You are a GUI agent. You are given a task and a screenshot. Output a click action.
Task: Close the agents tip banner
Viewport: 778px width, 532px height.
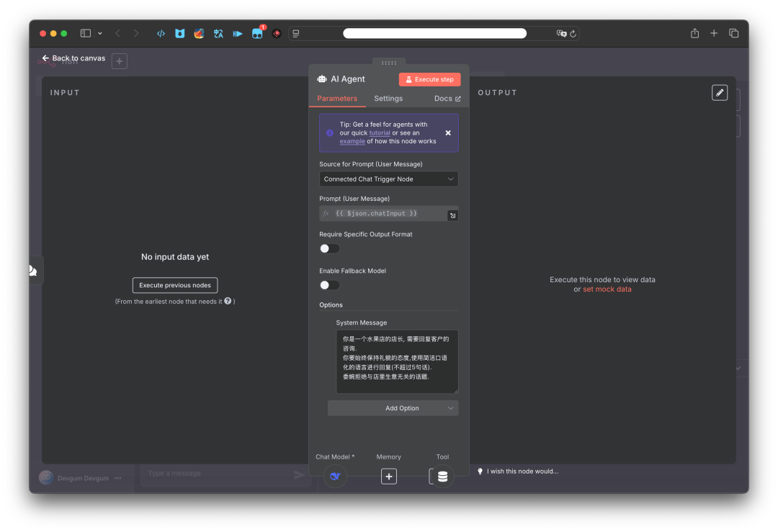(x=448, y=133)
